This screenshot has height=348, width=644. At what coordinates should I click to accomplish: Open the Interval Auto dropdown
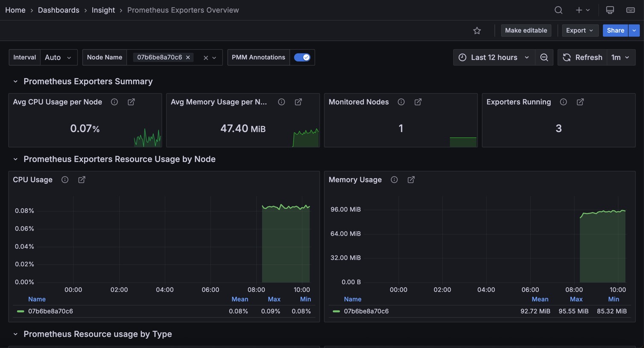coord(59,57)
